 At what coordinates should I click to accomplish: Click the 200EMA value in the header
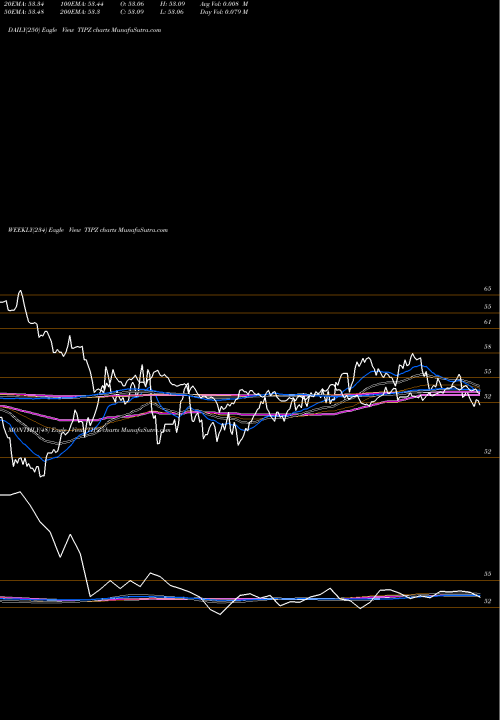pos(80,12)
